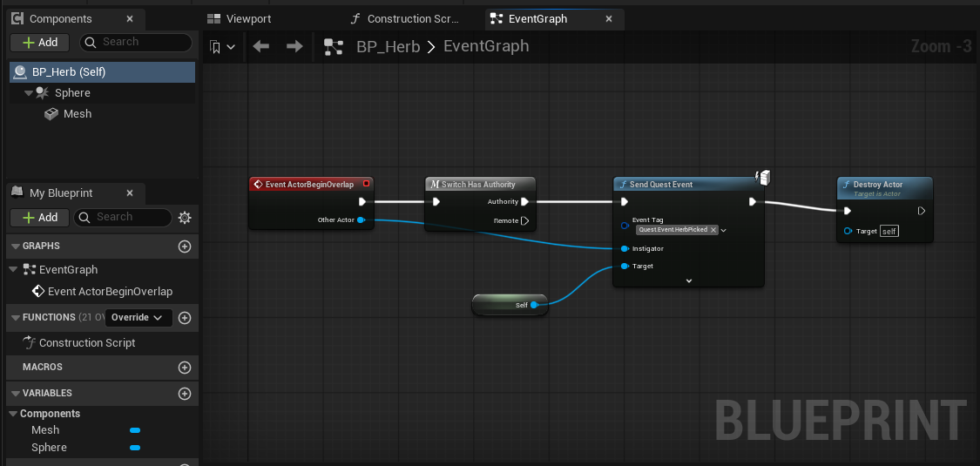Click the Self node output pin
The height and width of the screenshot is (466, 980).
(x=534, y=305)
